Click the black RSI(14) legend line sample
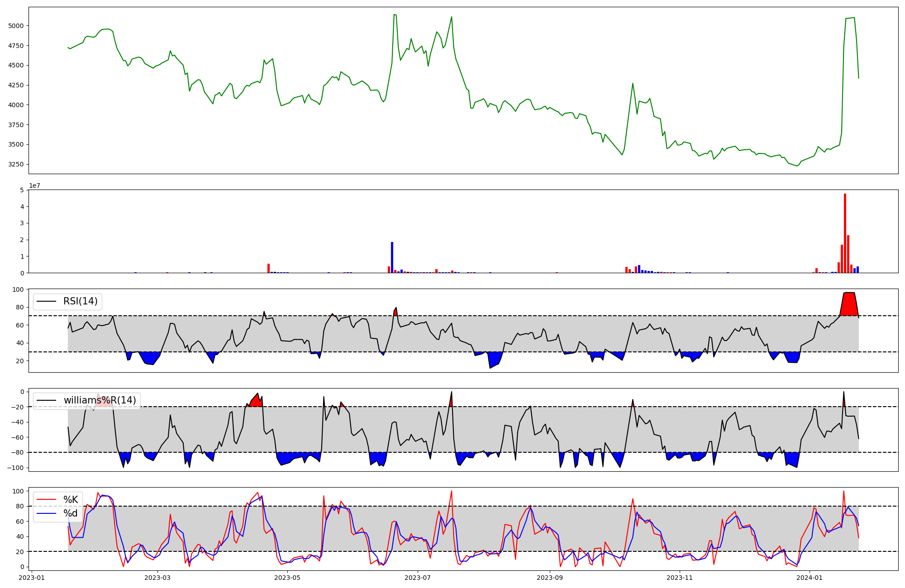The width and height of the screenshot is (905, 588). pyautogui.click(x=46, y=301)
